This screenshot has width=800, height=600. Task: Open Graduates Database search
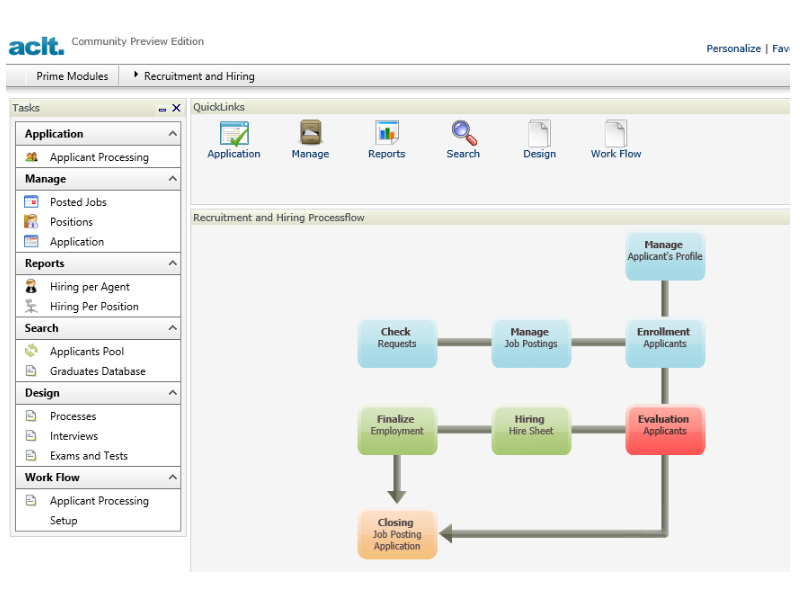(x=97, y=371)
